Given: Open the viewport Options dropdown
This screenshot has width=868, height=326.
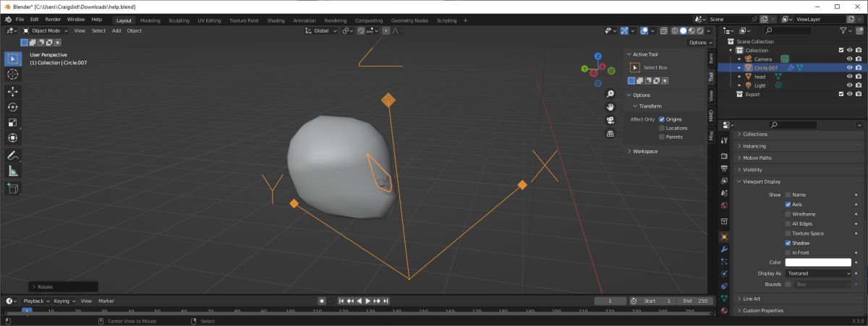Looking at the screenshot, I should click(x=699, y=43).
